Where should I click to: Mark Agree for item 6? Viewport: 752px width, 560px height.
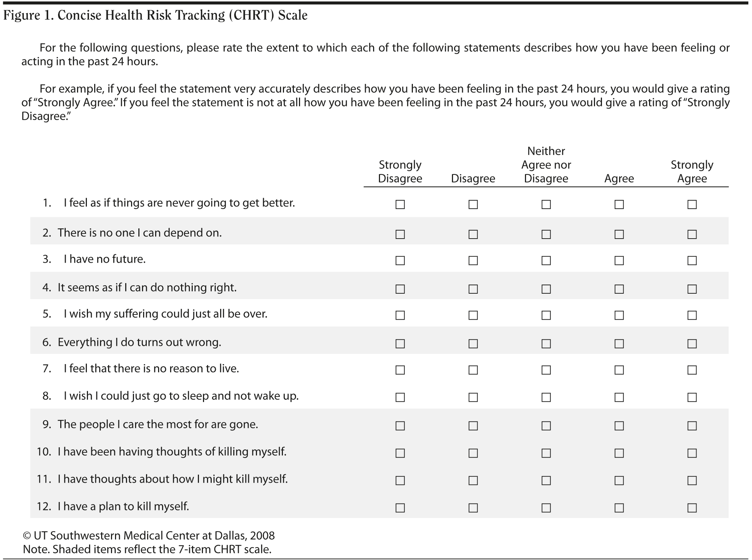point(619,344)
